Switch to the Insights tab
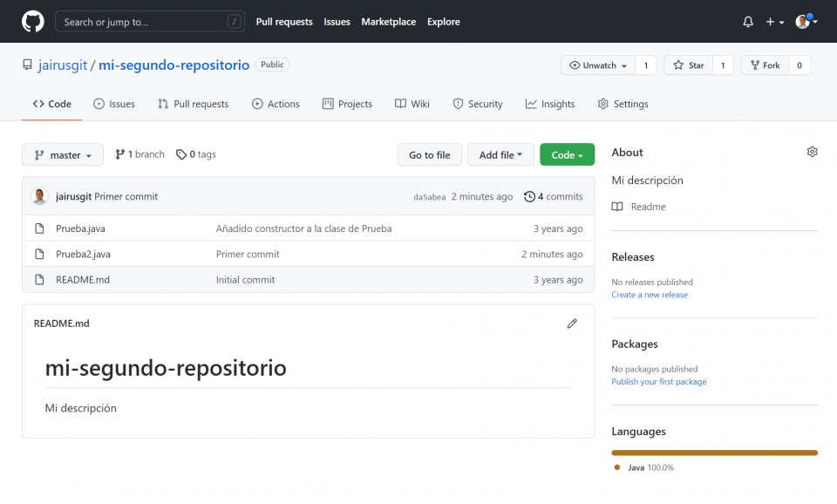 pos(550,104)
